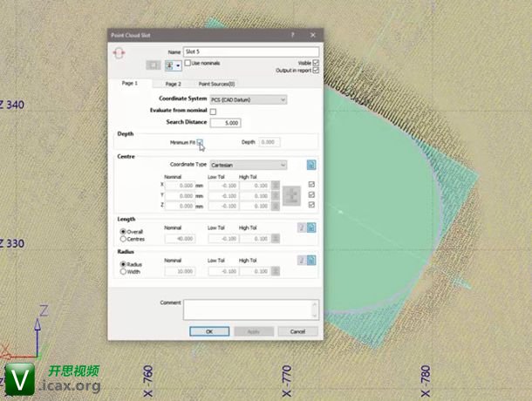
Task: Click the X High Tol field
Action: 256,186
